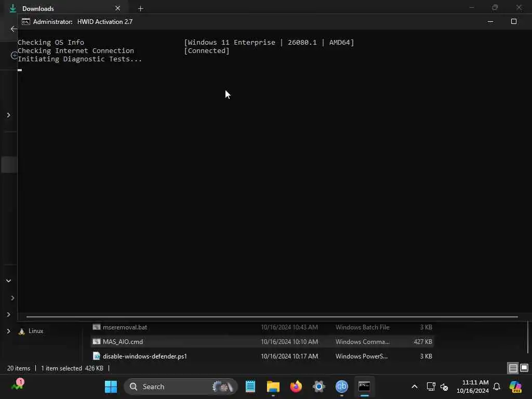
Task: Click the disable-windows-defender.ps1 PowerShell icon
Action: [x=96, y=356]
